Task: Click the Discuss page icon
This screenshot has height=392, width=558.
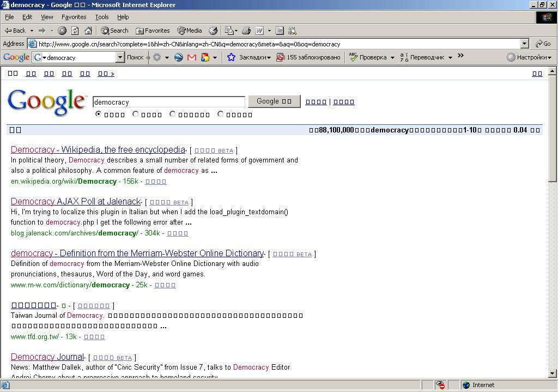Action: tap(280, 31)
